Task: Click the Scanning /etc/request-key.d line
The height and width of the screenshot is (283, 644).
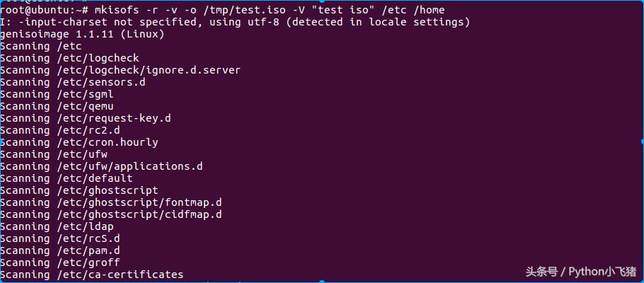Action: pyautogui.click(x=85, y=118)
